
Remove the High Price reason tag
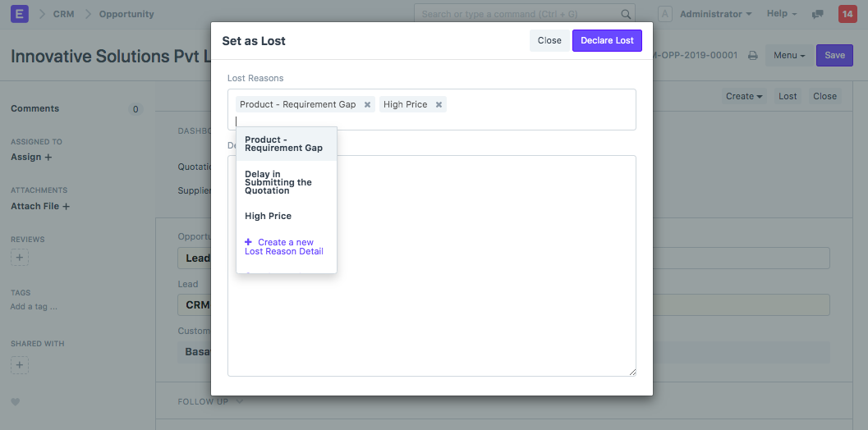click(439, 105)
